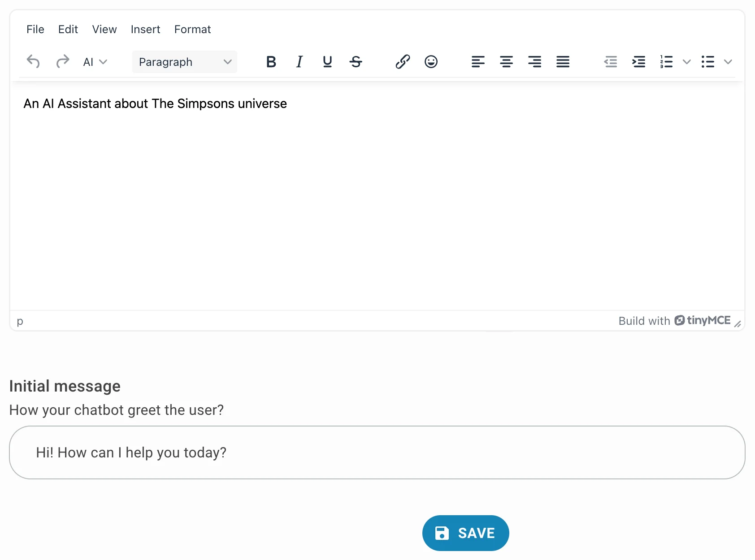755x560 pixels.
Task: Open the Insert menu
Action: pyautogui.click(x=145, y=30)
